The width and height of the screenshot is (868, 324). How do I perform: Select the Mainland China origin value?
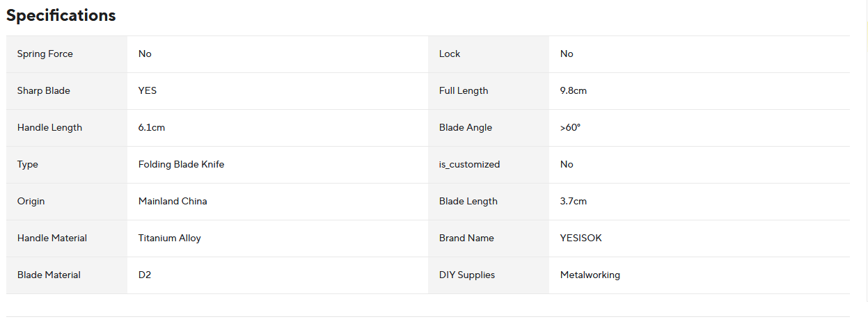click(173, 202)
